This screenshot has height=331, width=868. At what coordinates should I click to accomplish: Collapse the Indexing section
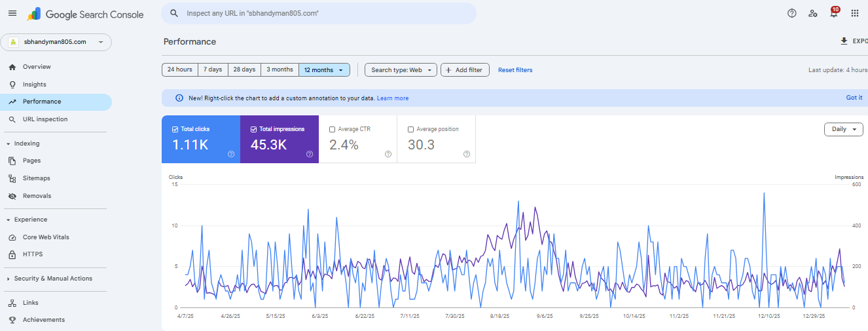8,144
